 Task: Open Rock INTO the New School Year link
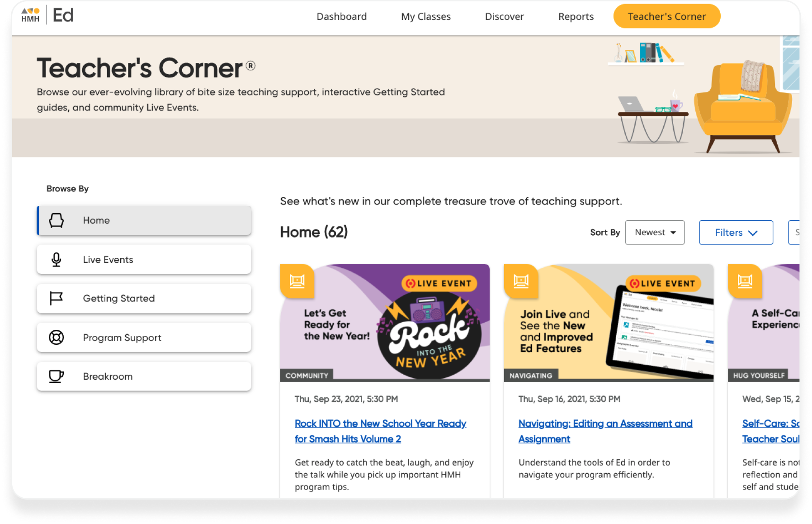point(380,431)
